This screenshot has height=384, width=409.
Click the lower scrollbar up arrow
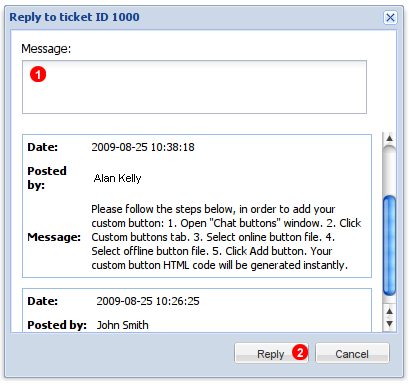[389, 311]
